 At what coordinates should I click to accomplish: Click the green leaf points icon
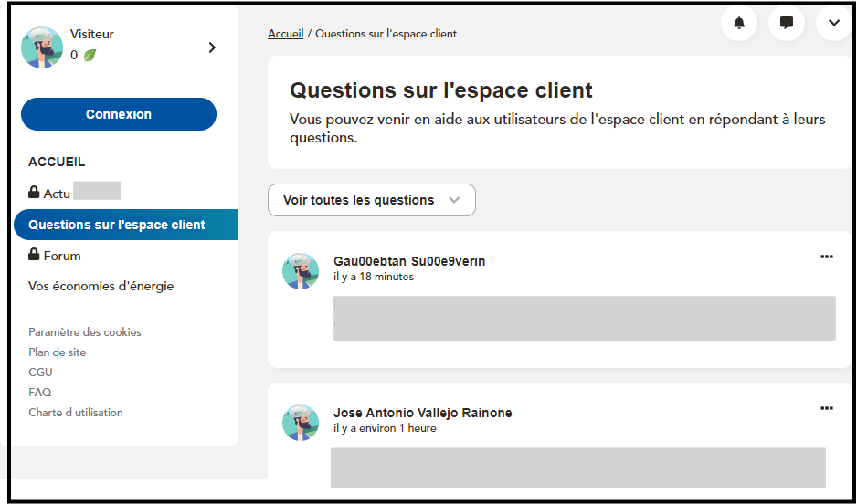(x=90, y=56)
